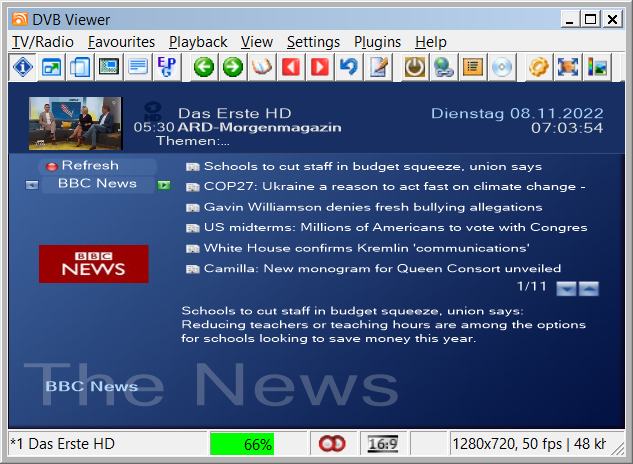The height and width of the screenshot is (464, 633).
Task: Click the red right arrow icon
Action: coord(319,67)
